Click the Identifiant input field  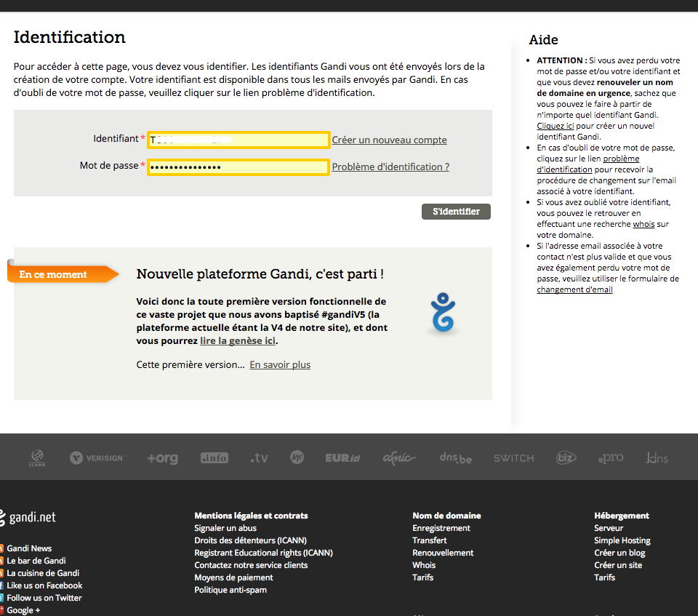pyautogui.click(x=238, y=140)
